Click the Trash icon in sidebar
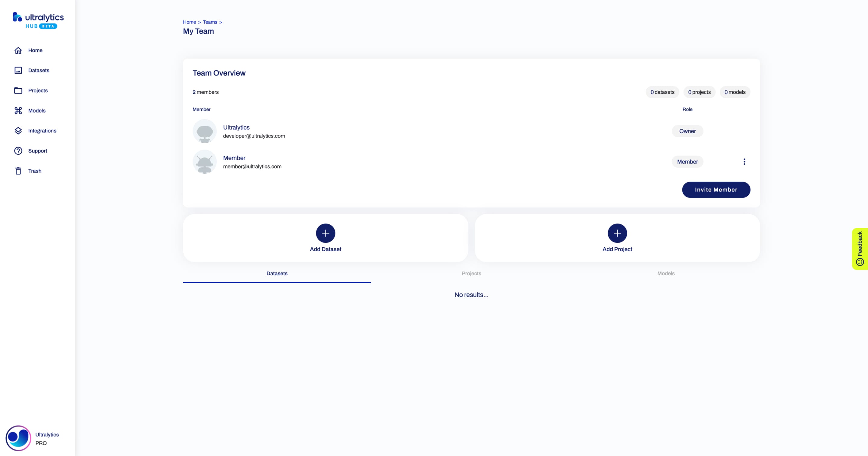Screen dimensions: 868x456 [x=18, y=171]
